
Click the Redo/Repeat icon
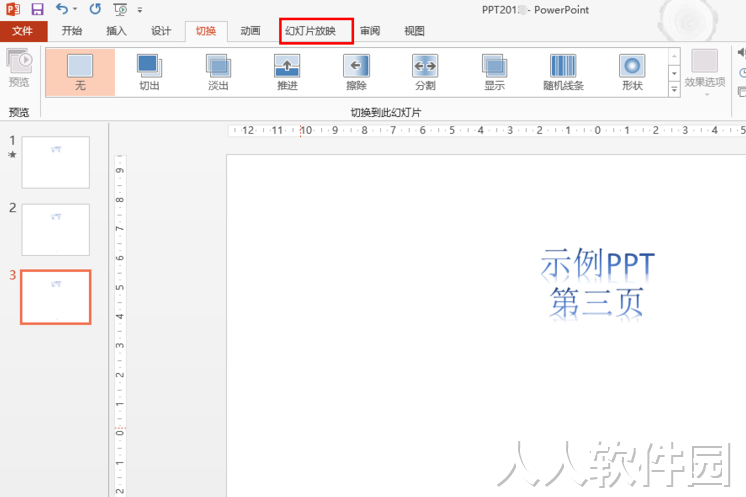pos(95,9)
